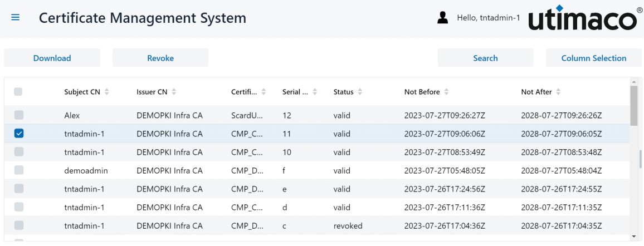Screen dimensions: 644x246
Task: Open the Search button
Action: click(485, 58)
